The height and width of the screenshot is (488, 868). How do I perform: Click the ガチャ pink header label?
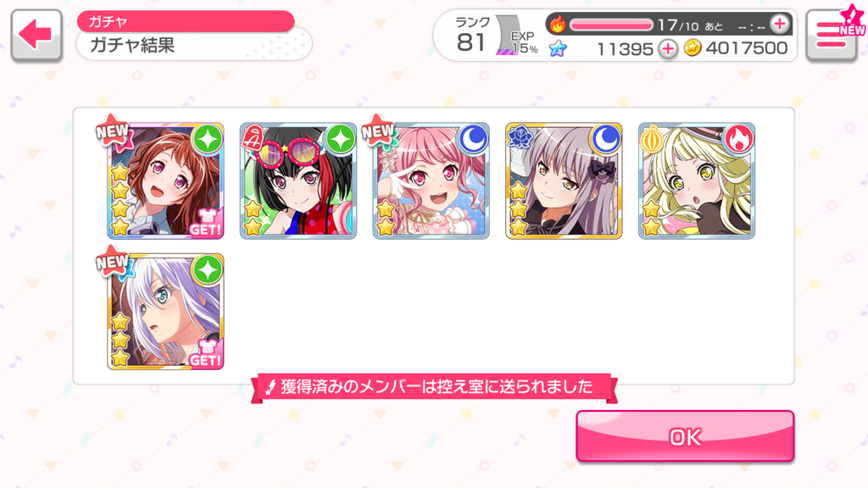186,21
